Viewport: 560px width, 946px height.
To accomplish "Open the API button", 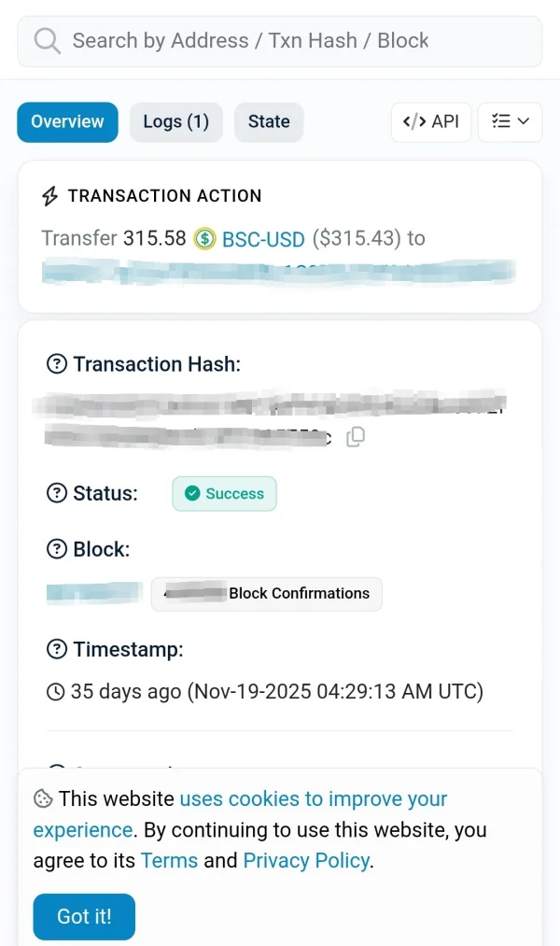I will [x=431, y=121].
